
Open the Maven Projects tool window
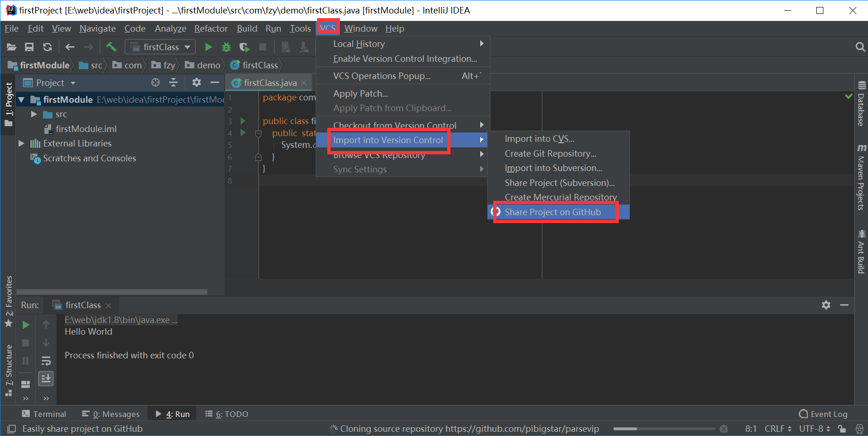point(861,177)
